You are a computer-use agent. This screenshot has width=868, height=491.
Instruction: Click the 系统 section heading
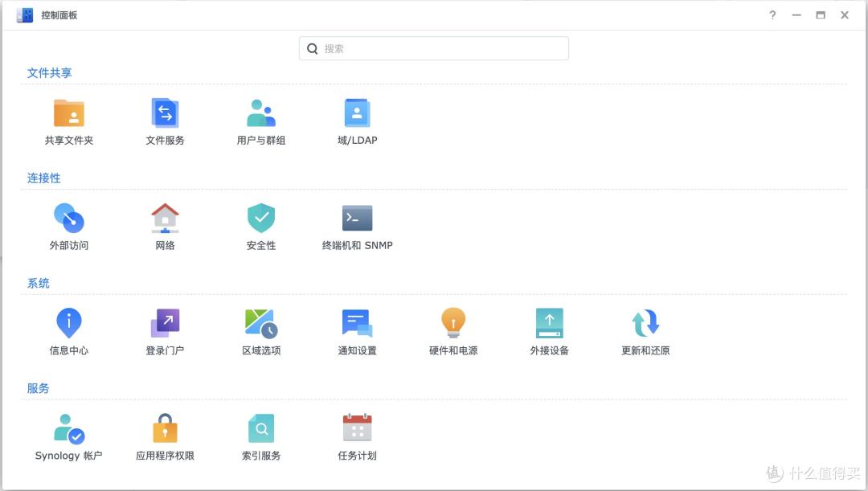39,283
